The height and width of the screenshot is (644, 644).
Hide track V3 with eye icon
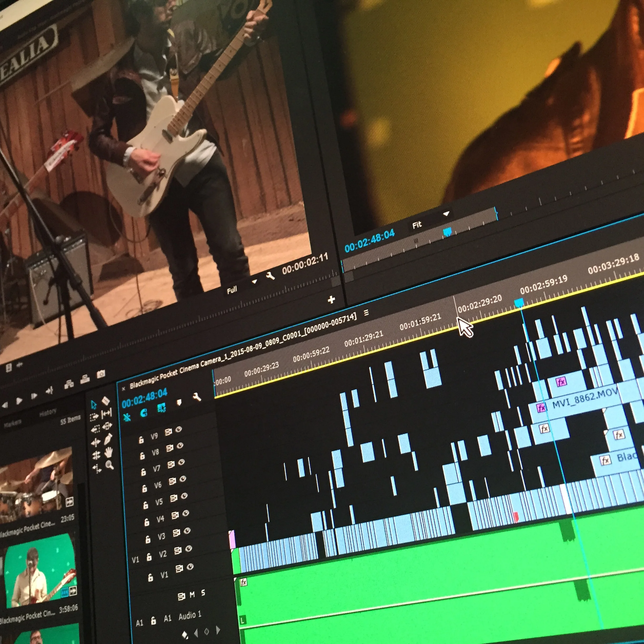[x=187, y=531]
